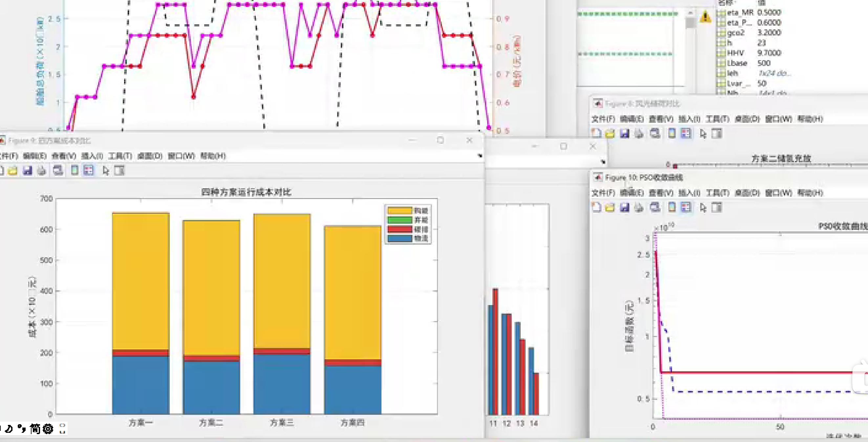Open 插入(I) menu in Figure 10
Image resolution: width=868 pixels, height=442 pixels.
pos(689,193)
